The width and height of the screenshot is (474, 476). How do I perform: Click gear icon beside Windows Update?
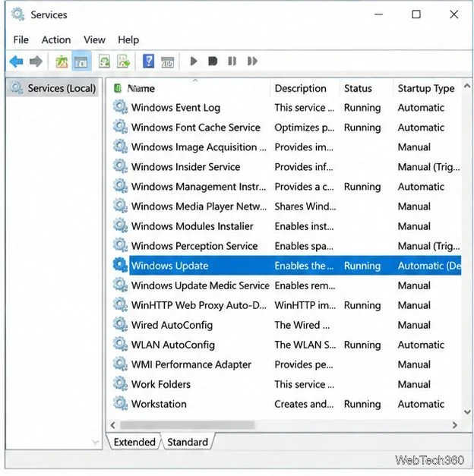[120, 265]
